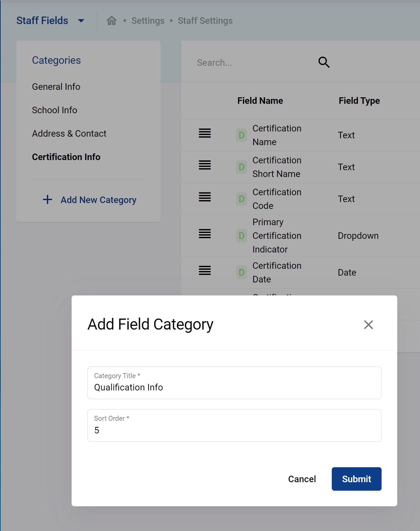The height and width of the screenshot is (531, 420).
Task: Click the home breadcrumb icon
Action: [112, 20]
